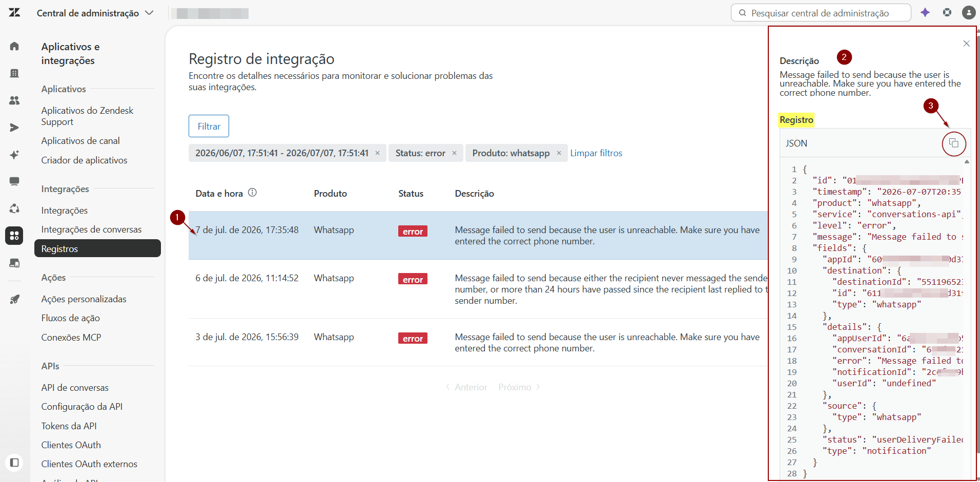
Task: Go to Próximo page
Action: (519, 387)
